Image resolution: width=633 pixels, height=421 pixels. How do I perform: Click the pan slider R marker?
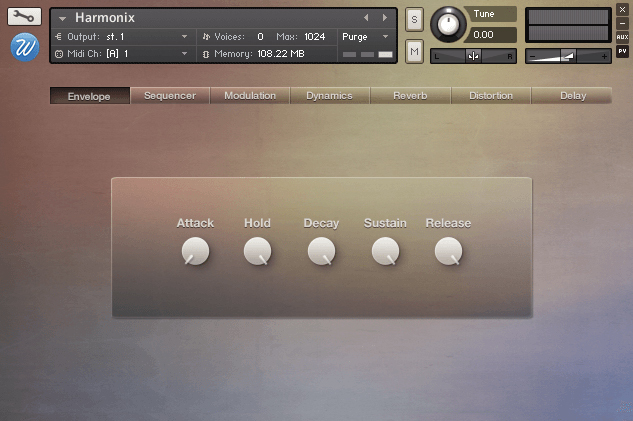coord(510,57)
